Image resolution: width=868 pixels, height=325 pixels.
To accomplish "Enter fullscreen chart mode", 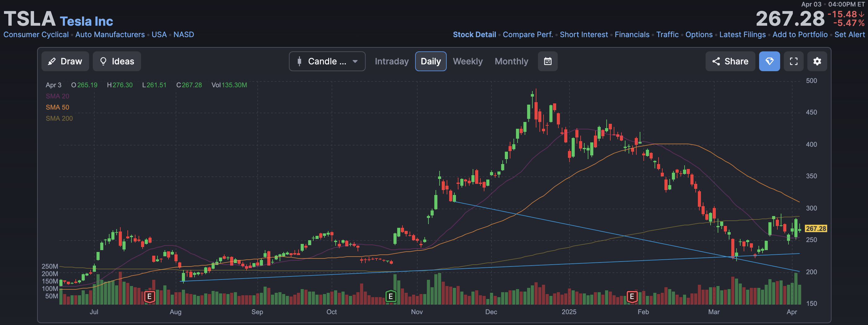I will [x=793, y=61].
